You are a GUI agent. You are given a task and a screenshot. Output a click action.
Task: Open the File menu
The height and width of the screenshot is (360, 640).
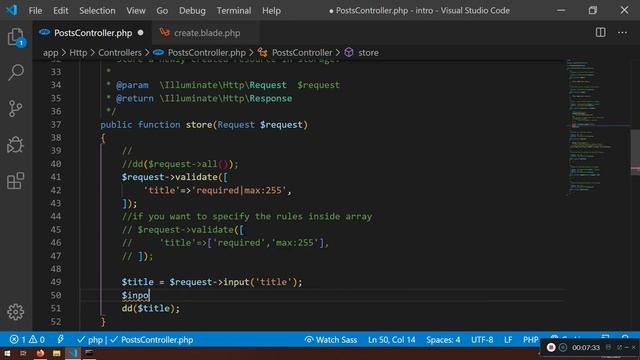coord(35,11)
